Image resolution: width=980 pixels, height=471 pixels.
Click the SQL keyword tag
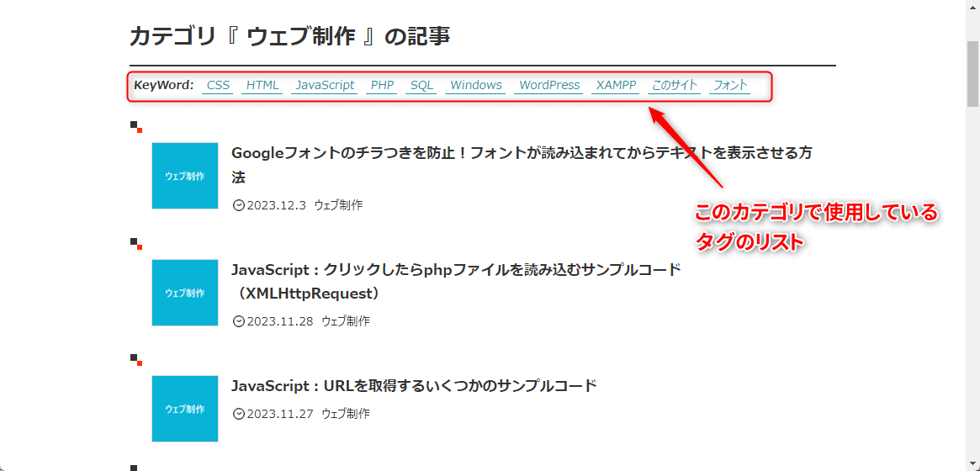click(x=421, y=85)
